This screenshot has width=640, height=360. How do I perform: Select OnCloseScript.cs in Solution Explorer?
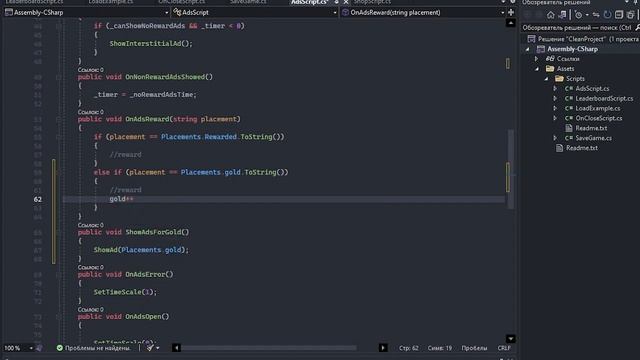coord(599,118)
